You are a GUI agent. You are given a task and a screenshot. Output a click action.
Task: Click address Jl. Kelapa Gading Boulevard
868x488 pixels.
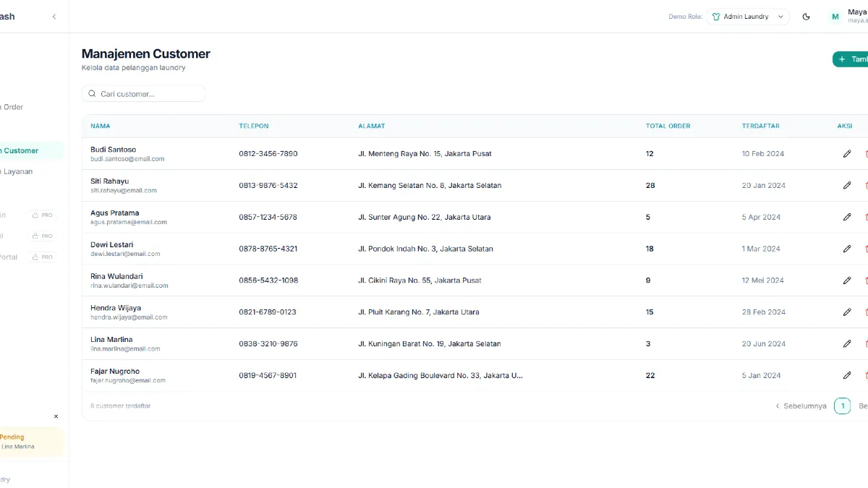click(x=441, y=376)
